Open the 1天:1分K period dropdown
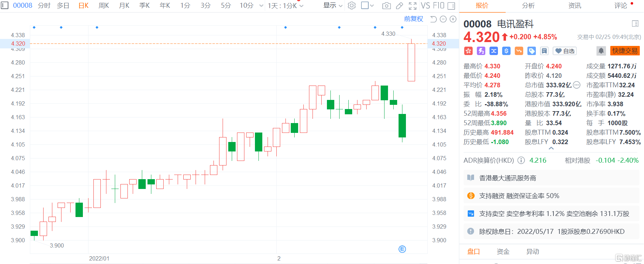644x264 pixels. point(285,6)
